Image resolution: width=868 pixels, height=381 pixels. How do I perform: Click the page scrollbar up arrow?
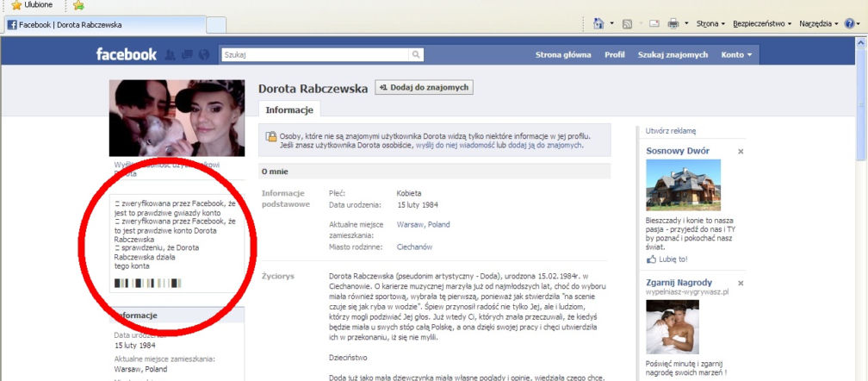pyautogui.click(x=861, y=41)
